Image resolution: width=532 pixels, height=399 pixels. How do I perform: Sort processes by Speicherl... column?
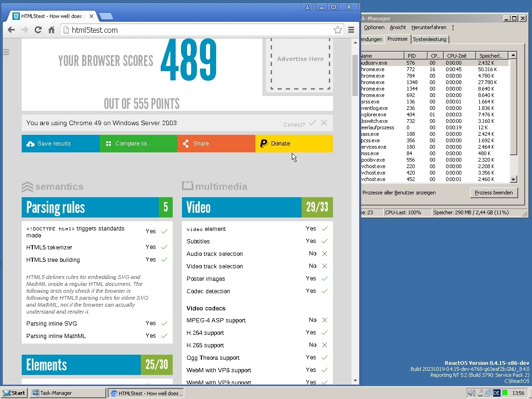492,55
